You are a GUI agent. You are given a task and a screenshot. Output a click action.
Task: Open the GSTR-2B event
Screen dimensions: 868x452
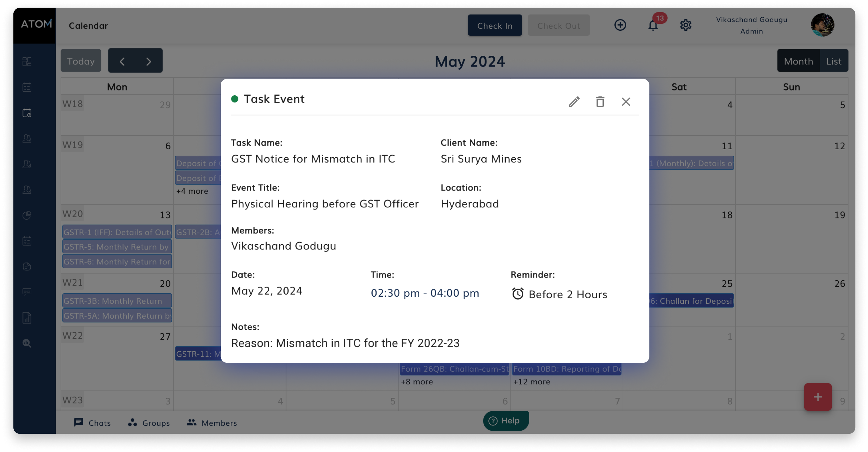coord(198,232)
